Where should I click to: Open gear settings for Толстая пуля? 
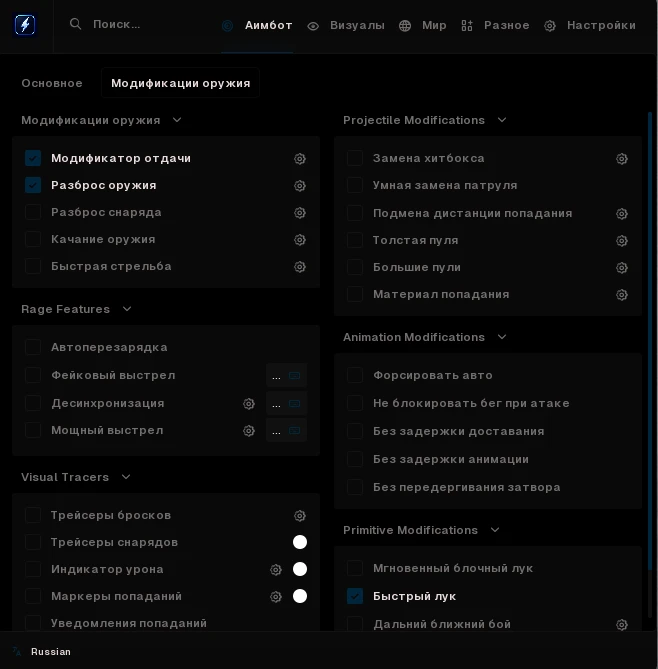622,241
